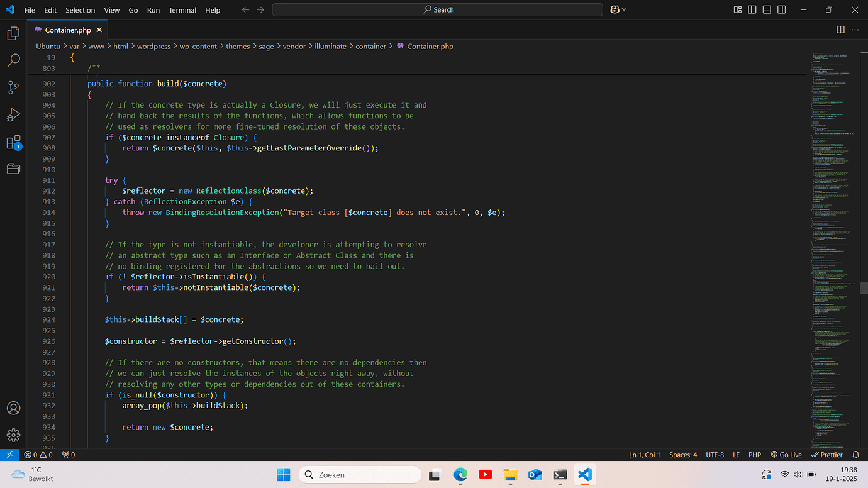Change the LF end-of-line sequence
The image size is (868, 488).
click(x=736, y=455)
